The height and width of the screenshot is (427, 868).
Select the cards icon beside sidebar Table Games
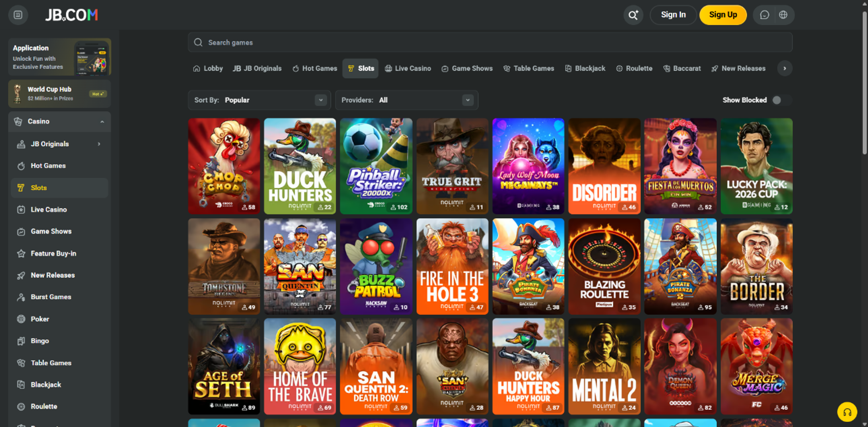pyautogui.click(x=21, y=363)
